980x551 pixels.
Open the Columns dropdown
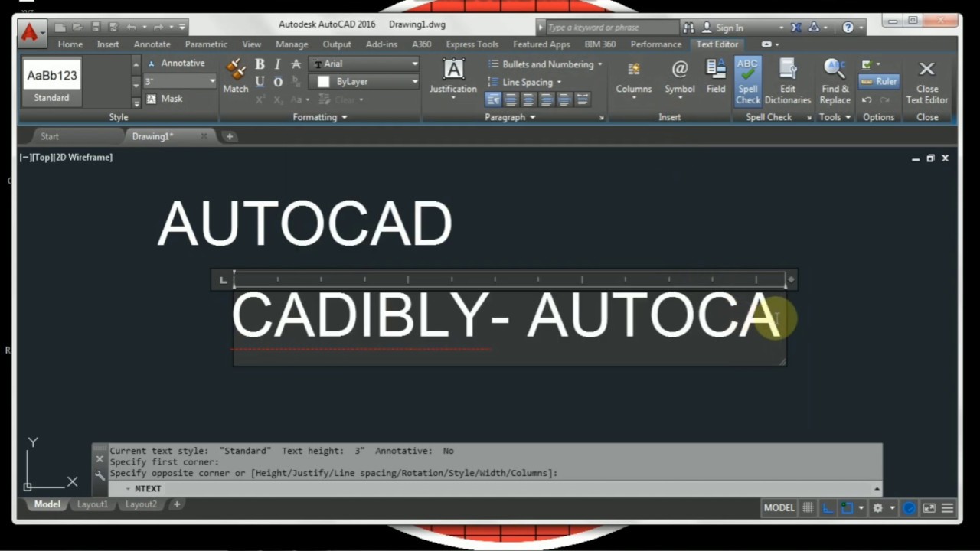(x=634, y=80)
